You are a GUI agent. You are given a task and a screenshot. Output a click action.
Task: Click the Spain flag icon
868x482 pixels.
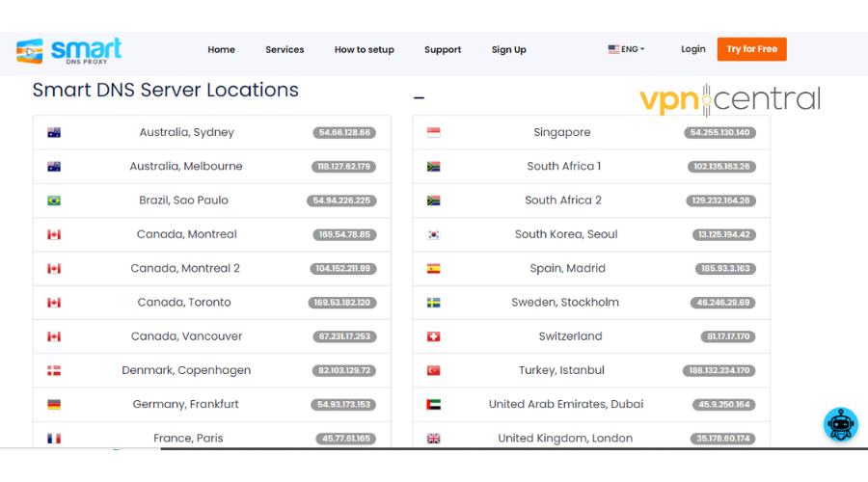coord(433,269)
